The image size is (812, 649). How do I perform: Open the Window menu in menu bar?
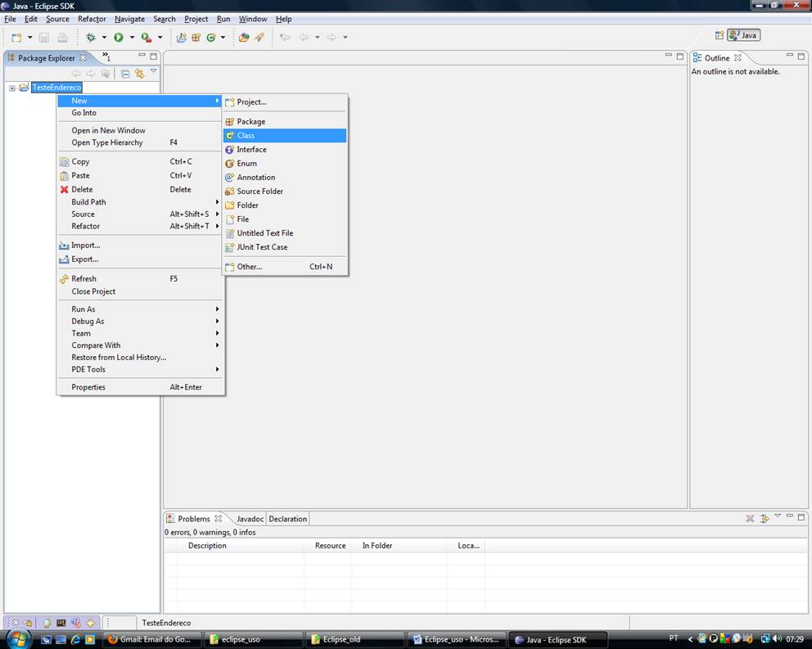pos(253,19)
